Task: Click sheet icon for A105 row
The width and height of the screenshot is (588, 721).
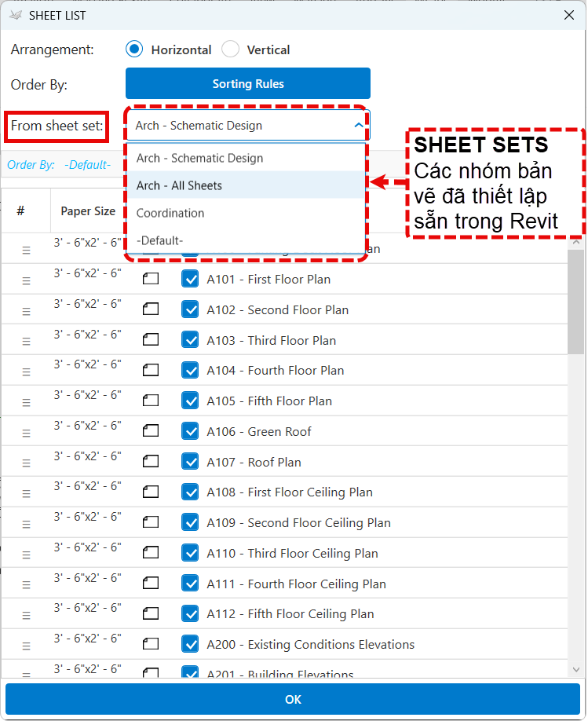Action: 151,401
